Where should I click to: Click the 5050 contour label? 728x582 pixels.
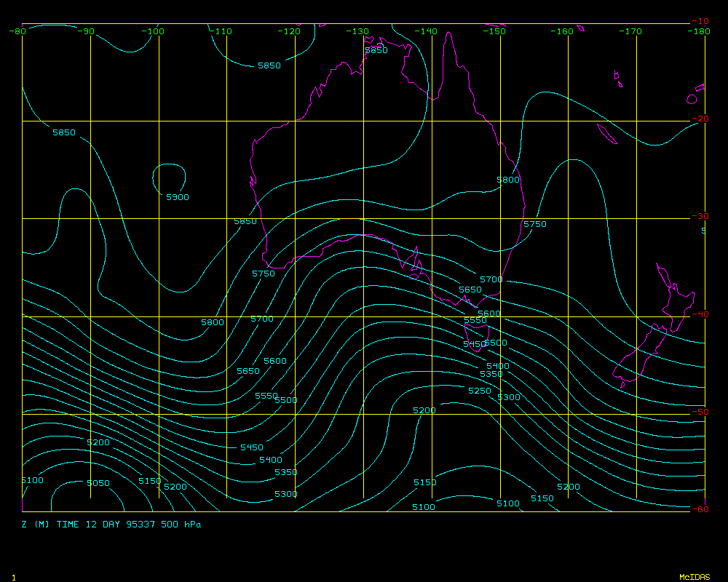coord(98,484)
